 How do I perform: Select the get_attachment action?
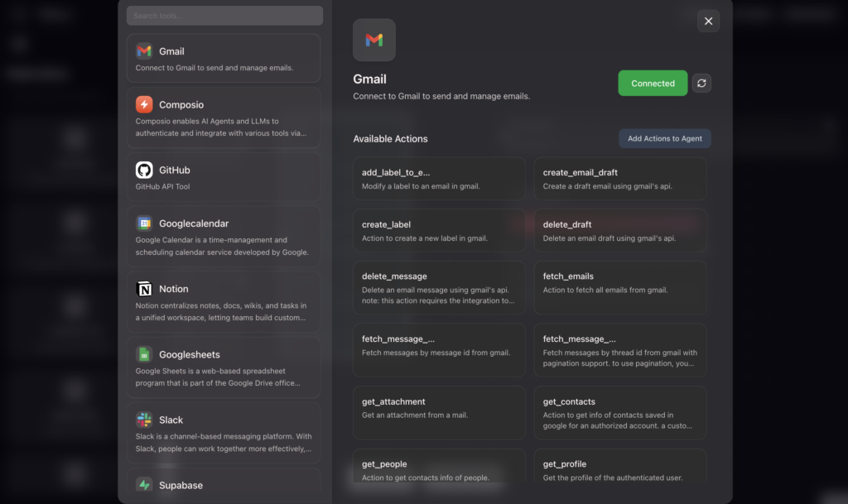439,413
